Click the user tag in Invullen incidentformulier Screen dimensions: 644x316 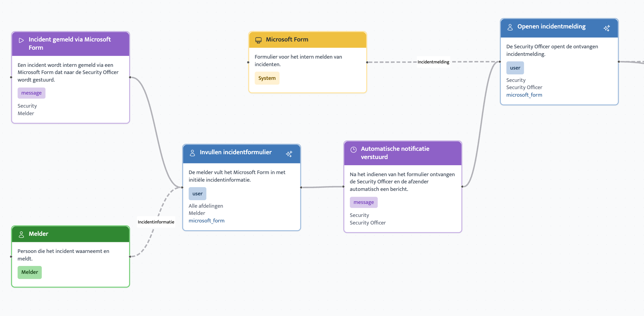tap(197, 194)
